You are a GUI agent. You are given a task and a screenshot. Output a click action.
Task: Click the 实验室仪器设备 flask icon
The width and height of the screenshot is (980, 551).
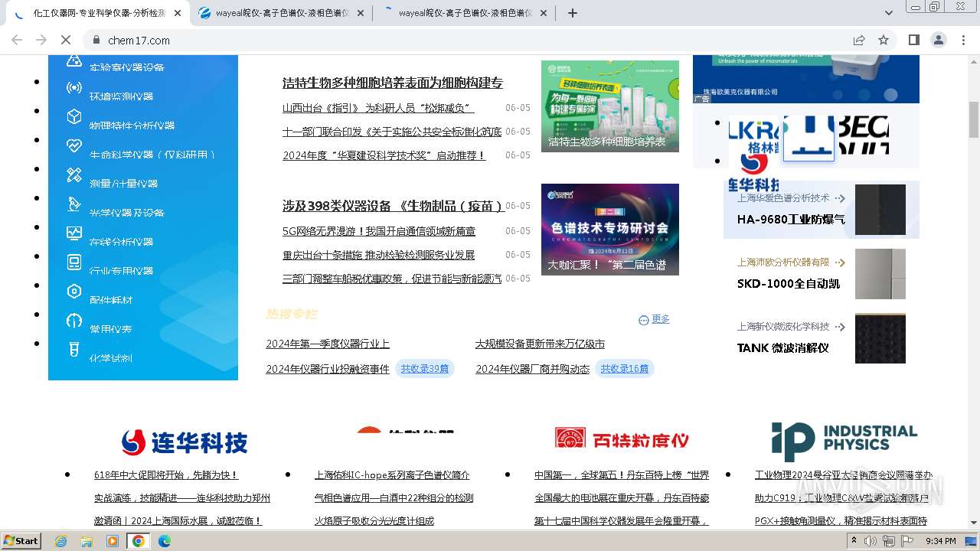click(73, 61)
